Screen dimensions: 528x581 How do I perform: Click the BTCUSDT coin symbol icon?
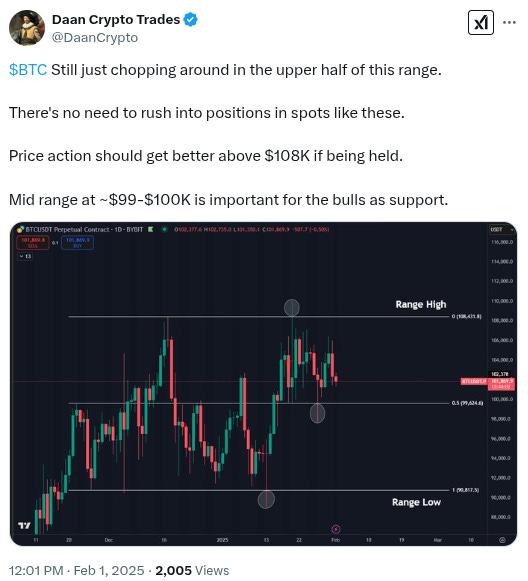coord(20,229)
